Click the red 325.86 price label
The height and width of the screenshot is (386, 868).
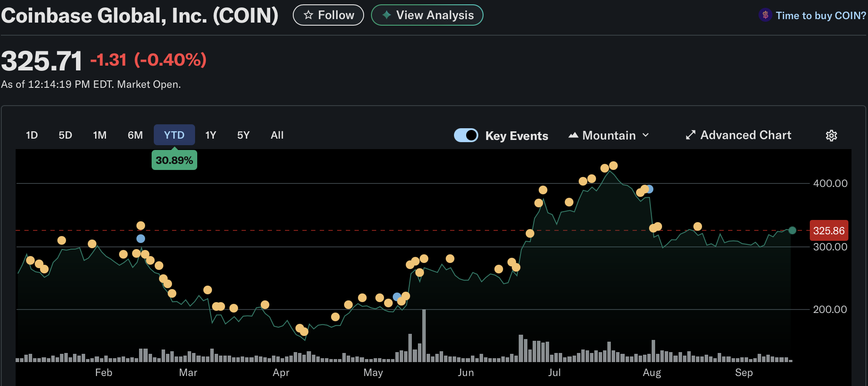[829, 231]
